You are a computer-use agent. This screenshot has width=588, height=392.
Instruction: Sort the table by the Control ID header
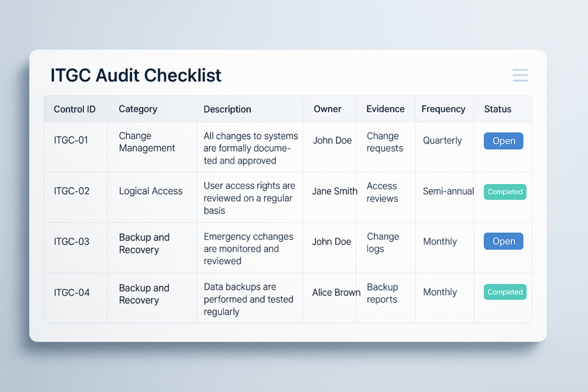pyautogui.click(x=75, y=109)
